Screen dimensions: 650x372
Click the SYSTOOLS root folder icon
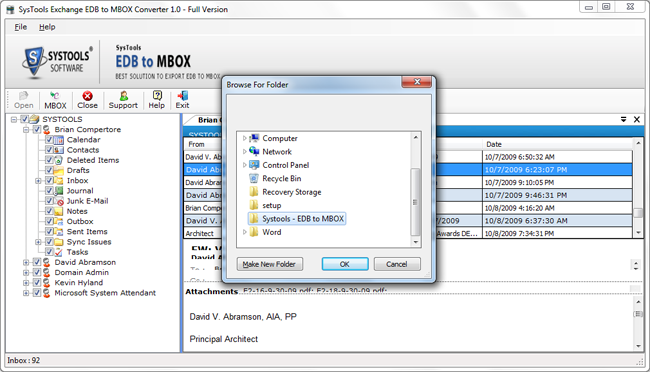[34, 119]
